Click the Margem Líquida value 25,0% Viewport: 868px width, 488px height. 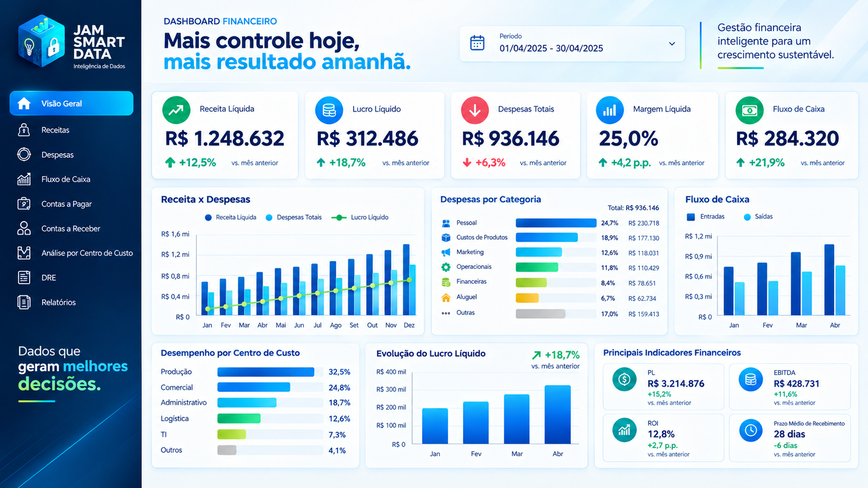[629, 139]
